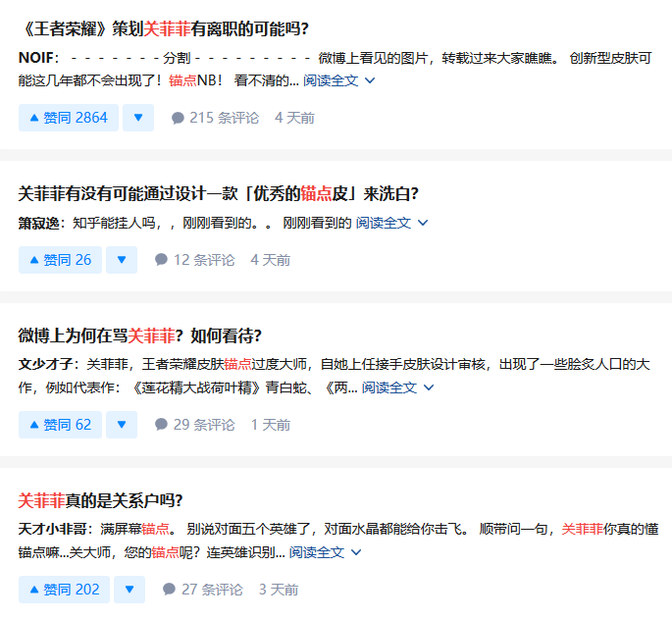Click the author name 天才小非哥
Screen dimensions: 672x619
pyautogui.click(x=52, y=529)
